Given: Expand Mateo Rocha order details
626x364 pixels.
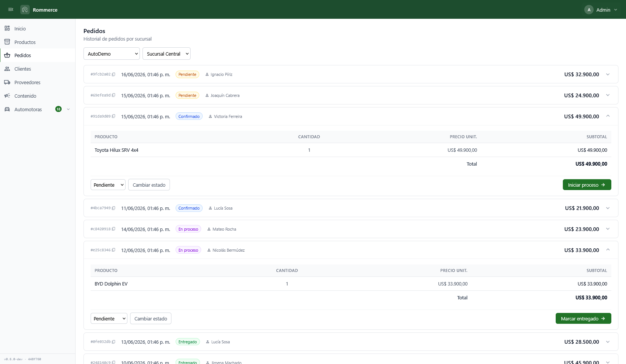Looking at the screenshot, I should click(608, 229).
